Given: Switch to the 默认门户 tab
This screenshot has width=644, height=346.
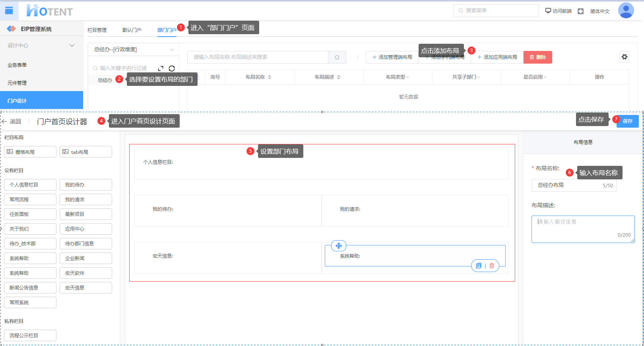Looking at the screenshot, I should pyautogui.click(x=132, y=30).
